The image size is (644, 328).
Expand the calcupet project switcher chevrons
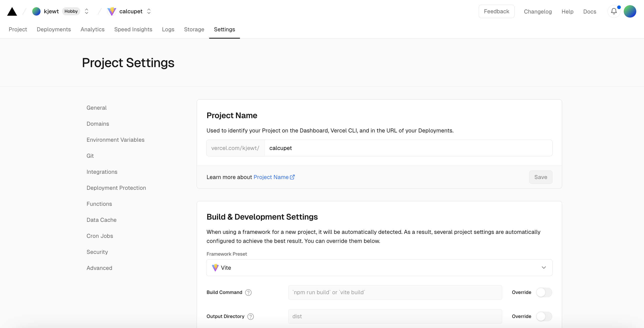(x=149, y=11)
